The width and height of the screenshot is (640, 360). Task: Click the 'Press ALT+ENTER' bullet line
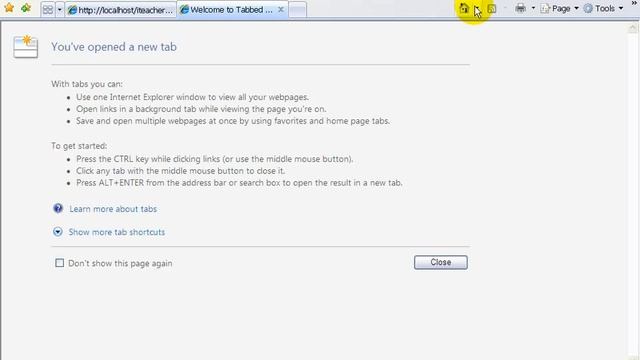pyautogui.click(x=239, y=183)
